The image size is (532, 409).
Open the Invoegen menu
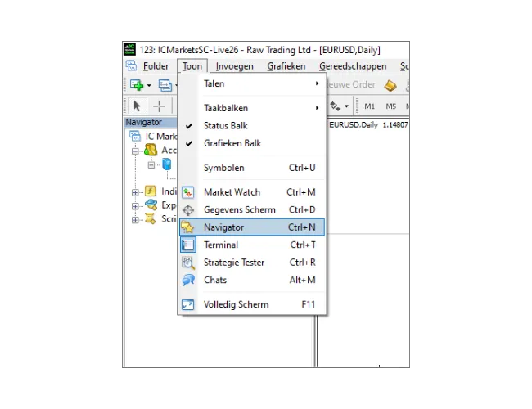[x=234, y=66]
